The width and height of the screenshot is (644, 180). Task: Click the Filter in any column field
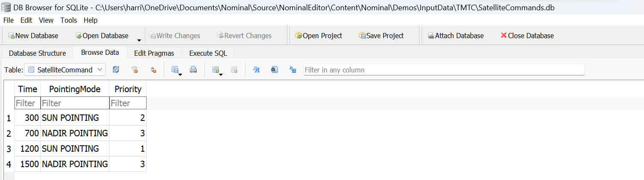[x=444, y=70]
